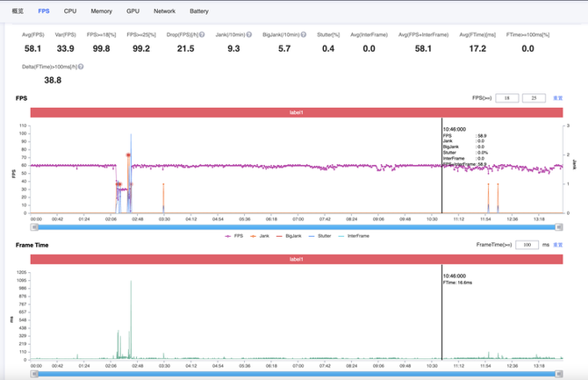Viewport: 588px width, 380px height.
Task: Open the Network tab
Action: click(164, 11)
